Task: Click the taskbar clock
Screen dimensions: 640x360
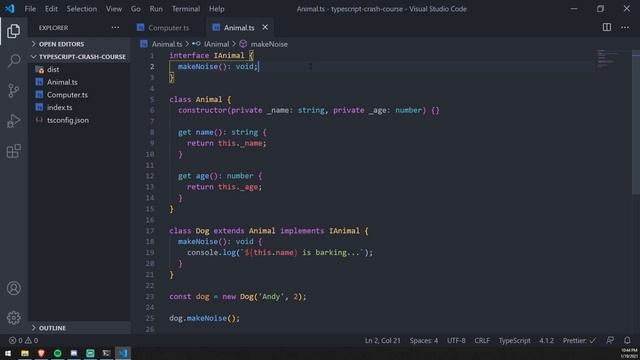Action: coord(629,353)
